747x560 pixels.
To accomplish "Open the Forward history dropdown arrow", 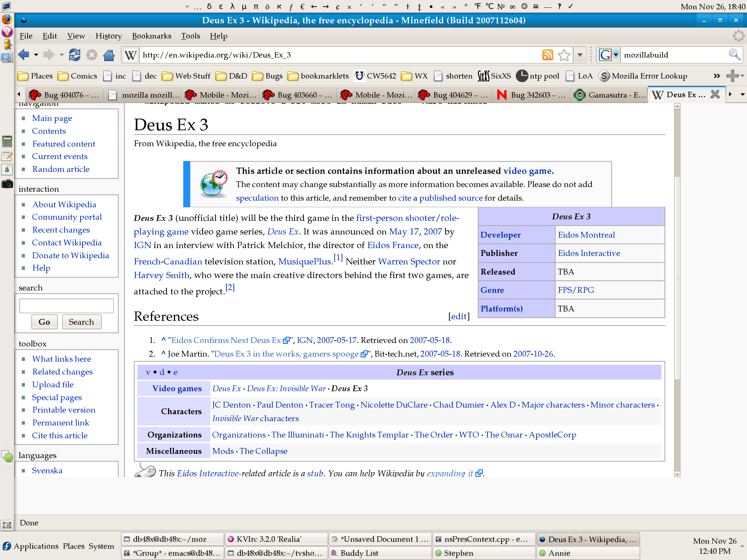I will pyautogui.click(x=61, y=55).
